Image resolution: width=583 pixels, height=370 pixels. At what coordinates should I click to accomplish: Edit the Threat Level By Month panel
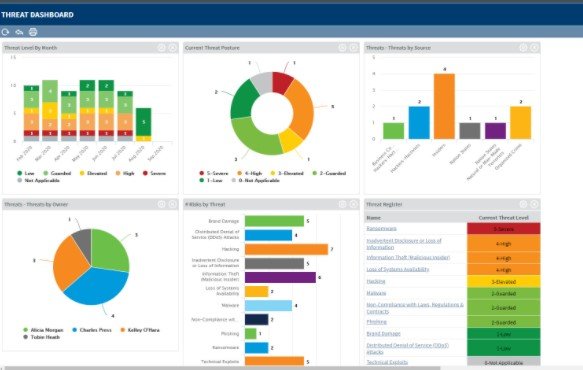point(161,48)
